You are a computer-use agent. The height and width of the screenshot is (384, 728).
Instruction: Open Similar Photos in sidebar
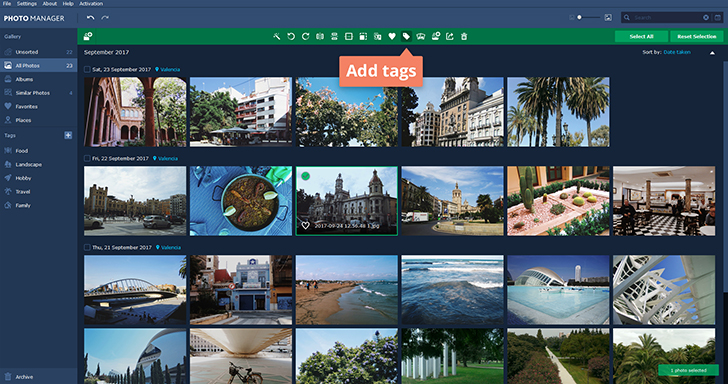pyautogui.click(x=39, y=93)
